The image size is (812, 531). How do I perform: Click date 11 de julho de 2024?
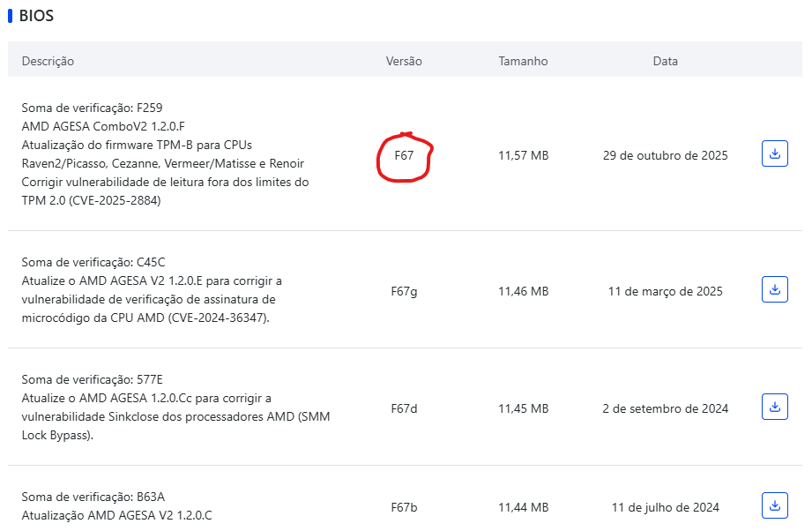point(666,507)
